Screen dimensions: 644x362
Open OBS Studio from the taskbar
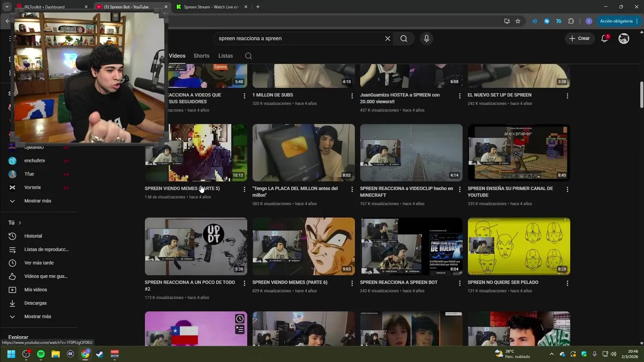(26, 354)
